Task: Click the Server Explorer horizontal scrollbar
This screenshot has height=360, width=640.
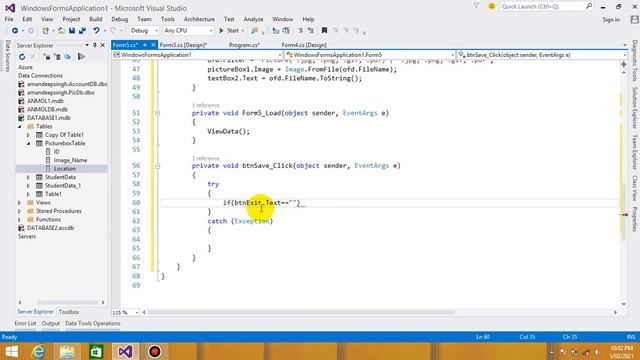Action: (x=67, y=302)
